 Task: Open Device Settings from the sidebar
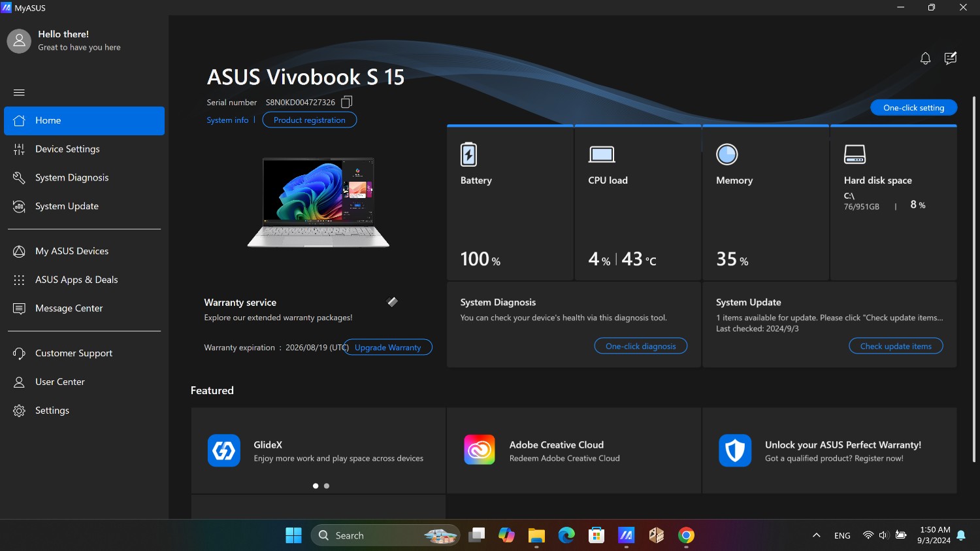point(84,149)
